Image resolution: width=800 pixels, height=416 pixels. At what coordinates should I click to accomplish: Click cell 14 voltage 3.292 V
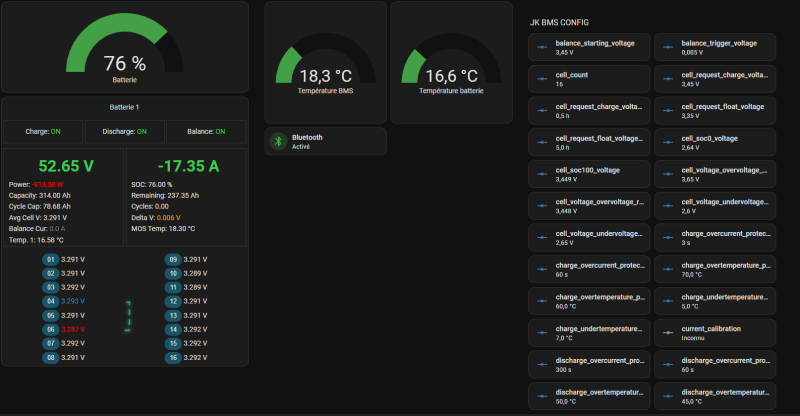[195, 330]
